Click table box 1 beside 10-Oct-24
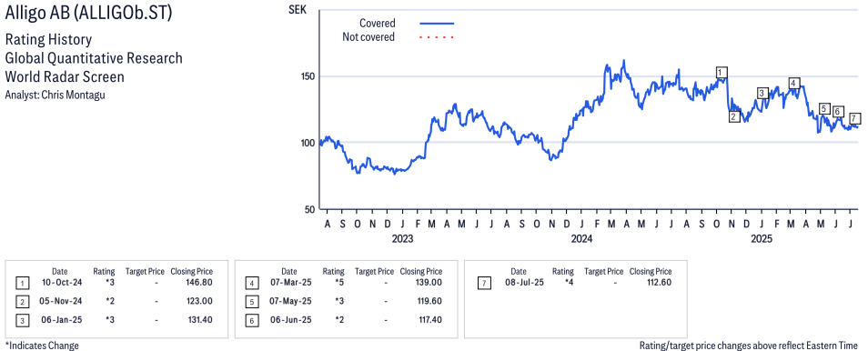This screenshot has width=868, height=351. [22, 284]
